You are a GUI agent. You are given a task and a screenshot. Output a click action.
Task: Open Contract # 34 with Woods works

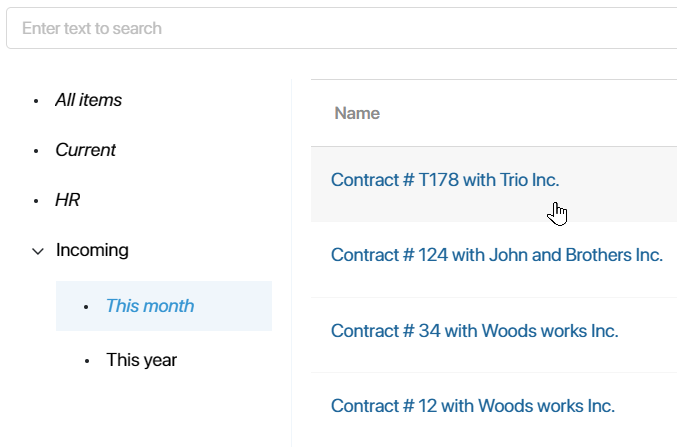[475, 331]
